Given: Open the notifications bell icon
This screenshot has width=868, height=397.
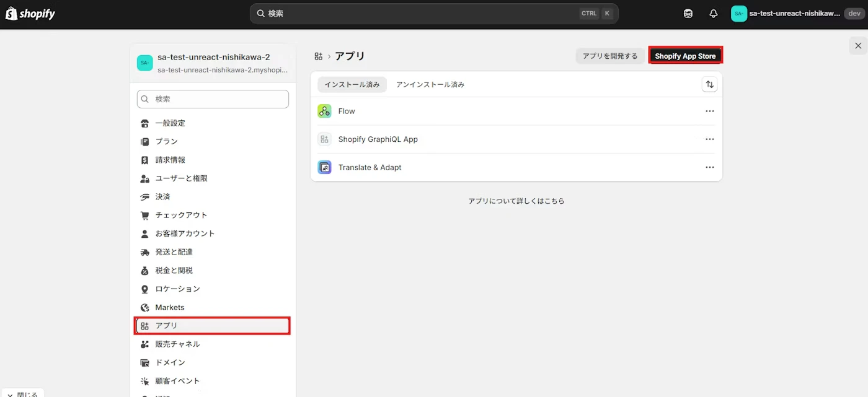Looking at the screenshot, I should point(714,14).
